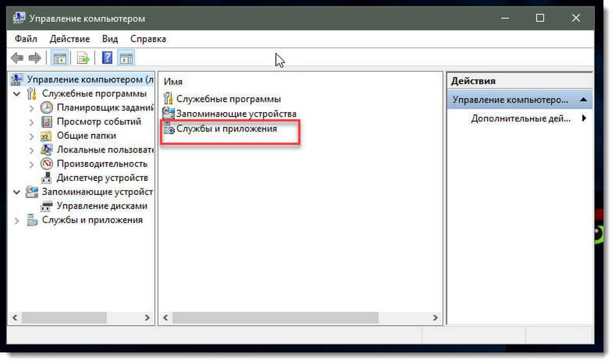Select Службы и приложения in the center list
Screen dimensions: 615x364
tap(227, 129)
